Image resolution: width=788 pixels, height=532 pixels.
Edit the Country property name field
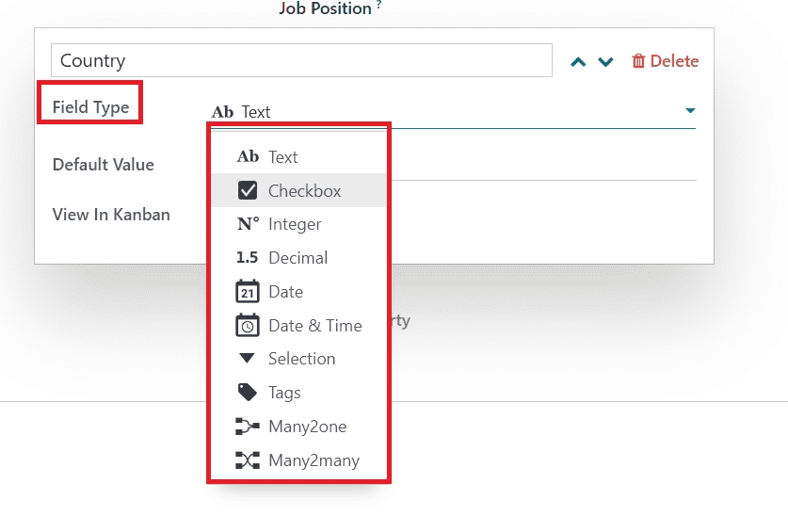coord(301,61)
